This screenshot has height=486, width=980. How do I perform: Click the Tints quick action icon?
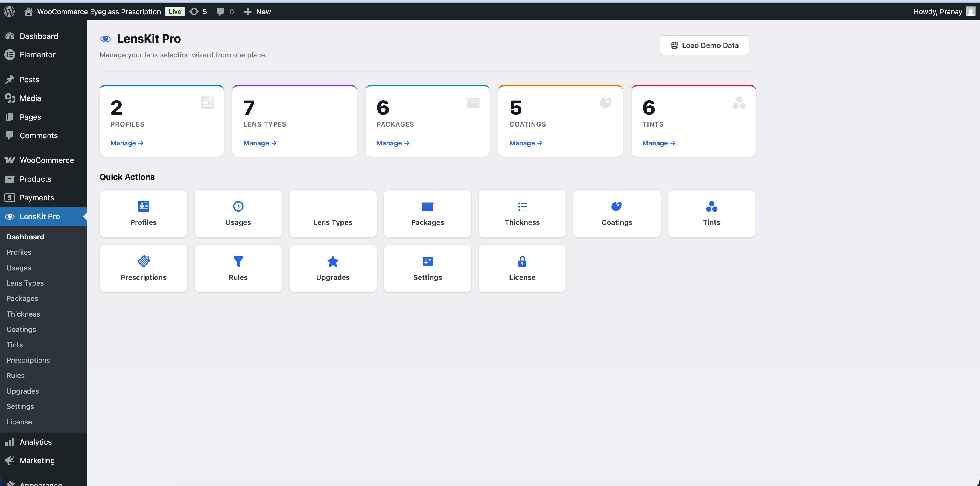coord(711,206)
